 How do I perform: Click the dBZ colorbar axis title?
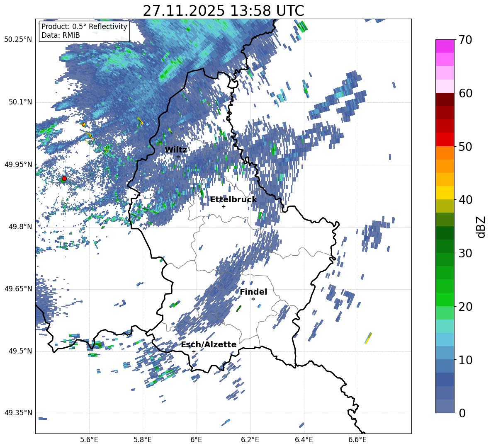(481, 227)
